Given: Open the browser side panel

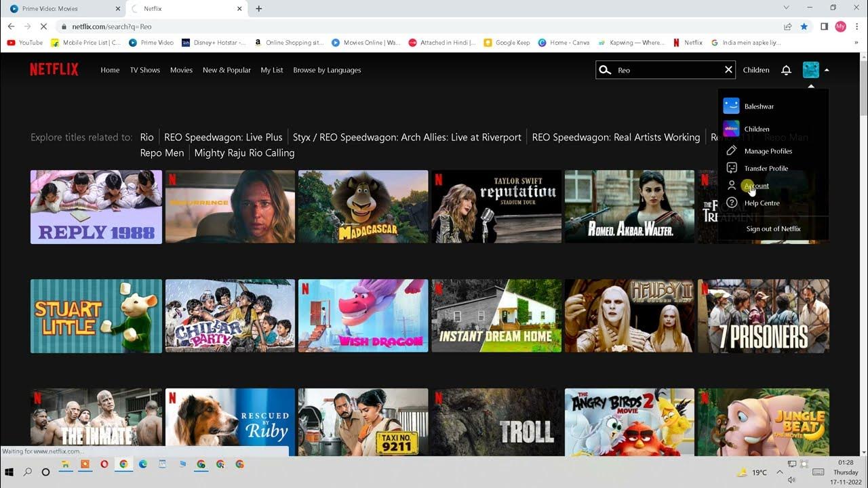Looking at the screenshot, I should pos(824,26).
